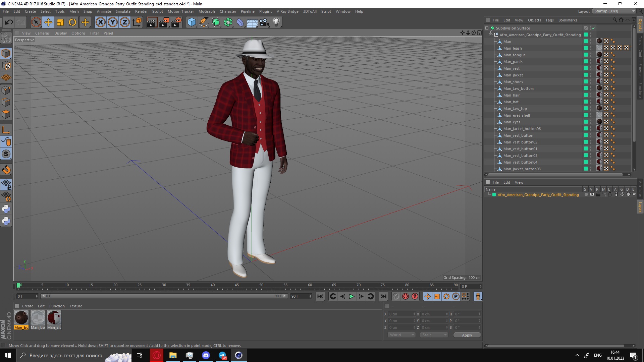644x362 pixels.
Task: Add a Light object
Action: [x=276, y=22]
